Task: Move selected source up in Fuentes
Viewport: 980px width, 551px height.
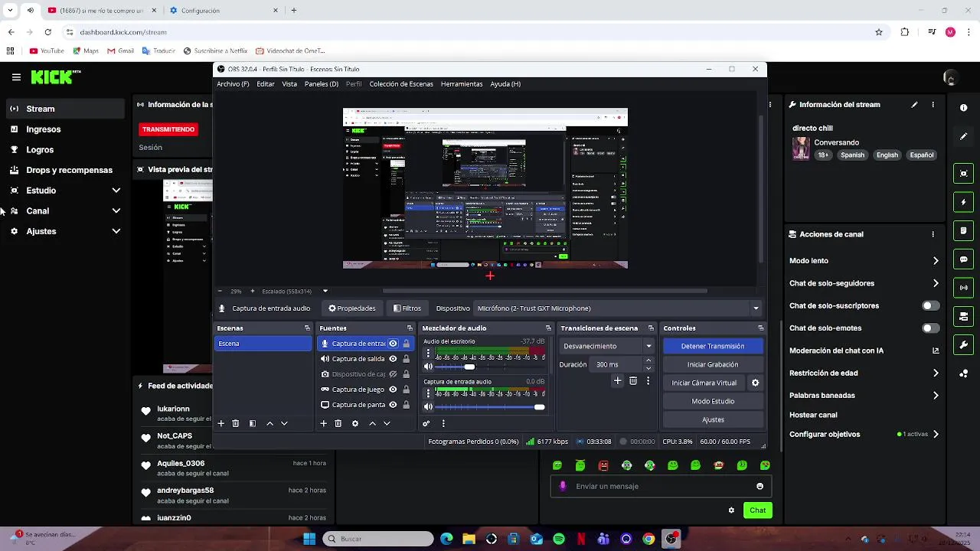Action: click(372, 423)
